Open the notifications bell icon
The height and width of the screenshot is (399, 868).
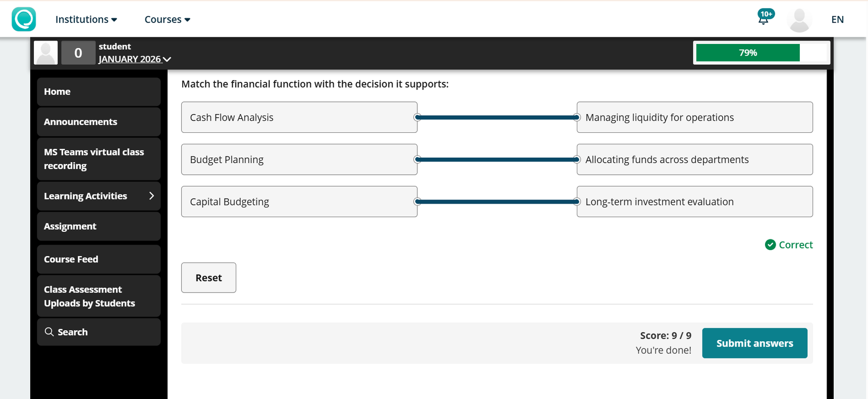tap(764, 19)
